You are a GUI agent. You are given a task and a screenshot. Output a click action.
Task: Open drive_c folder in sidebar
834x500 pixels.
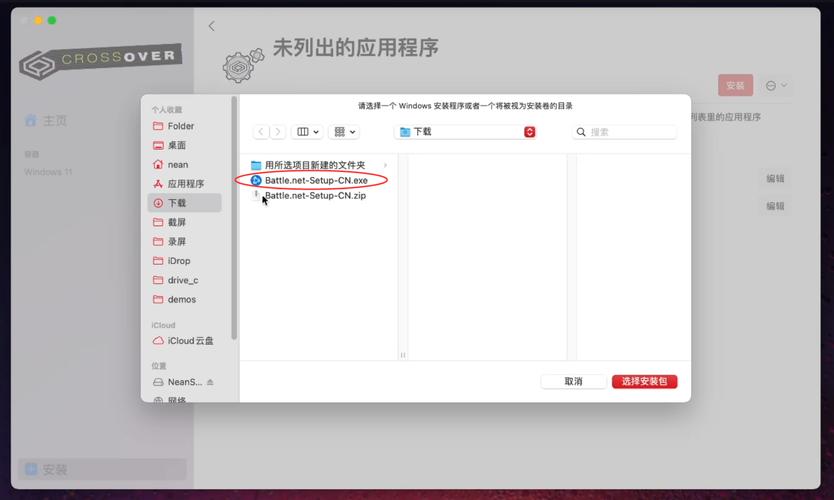click(x=184, y=280)
